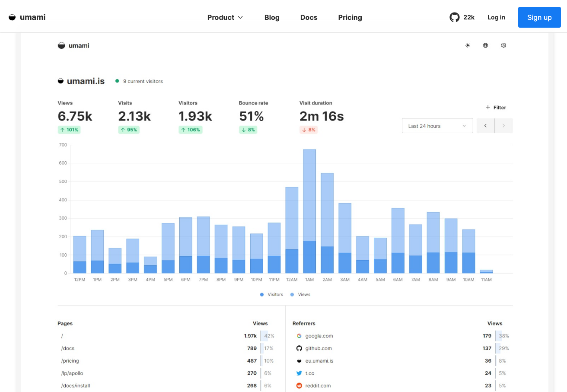Click the 101% change badge under Views

(x=69, y=130)
